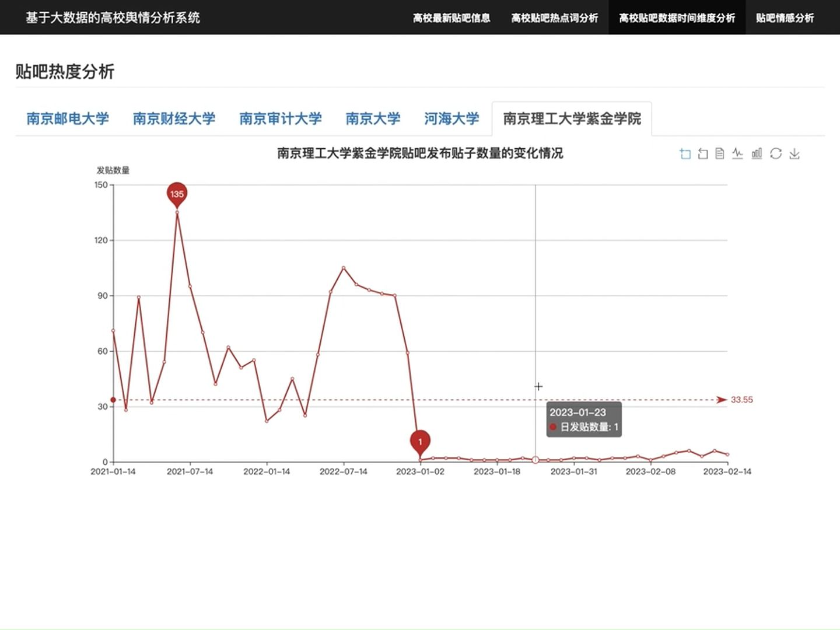Click the chart title 南京理工大学紫金学院贴吧发布贴子数量的变化情况
Viewport: 840px width, 630px height.
(420, 153)
